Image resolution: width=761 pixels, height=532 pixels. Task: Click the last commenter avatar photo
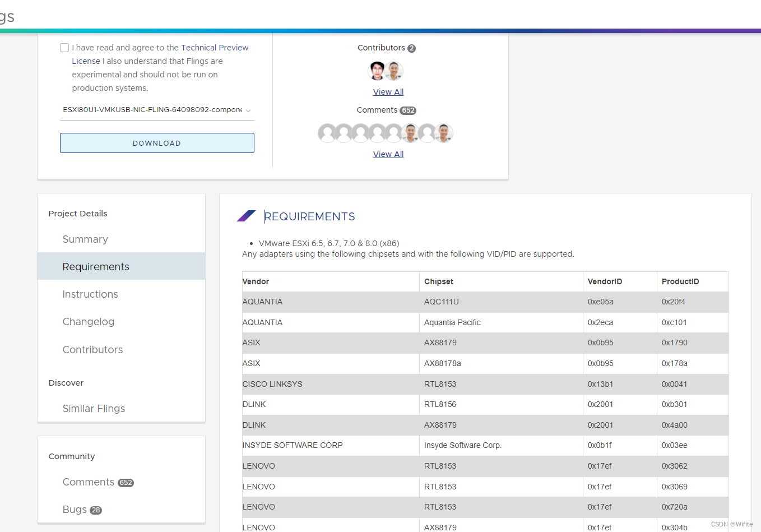coord(444,133)
